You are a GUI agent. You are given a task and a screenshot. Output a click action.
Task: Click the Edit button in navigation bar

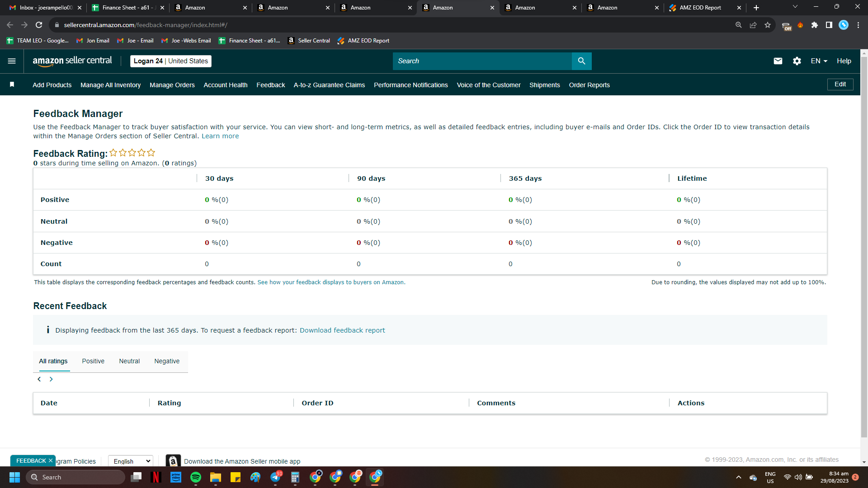point(840,84)
